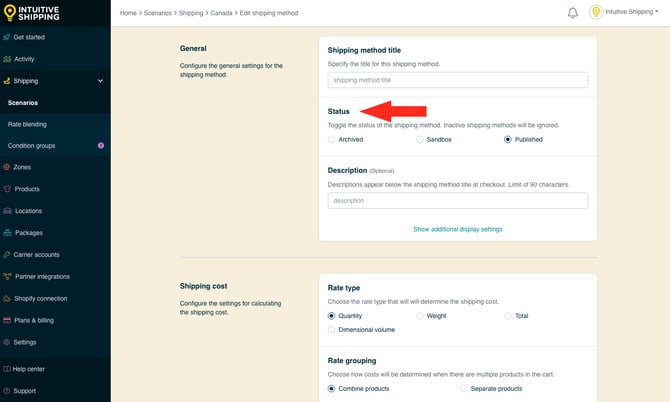This screenshot has height=402, width=670.
Task: Choose Total rate type
Action: pyautogui.click(x=508, y=316)
